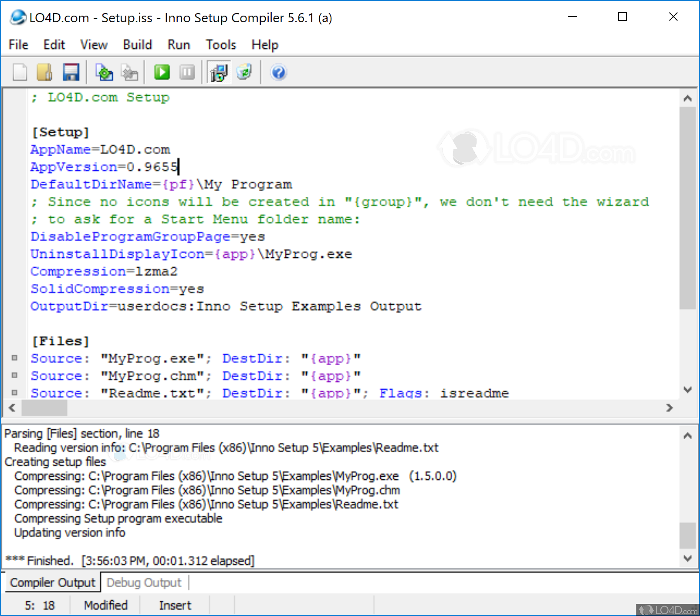
Task: Switch to the Compiler Output tab
Action: 52,582
